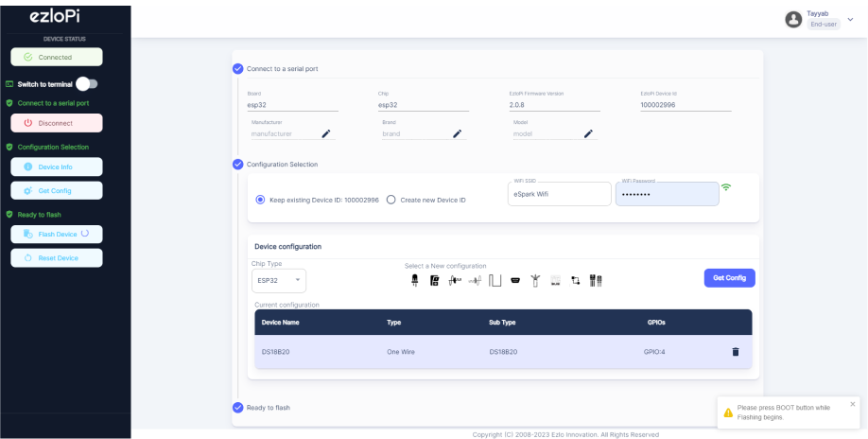Click the Reset Device button

[x=57, y=258]
